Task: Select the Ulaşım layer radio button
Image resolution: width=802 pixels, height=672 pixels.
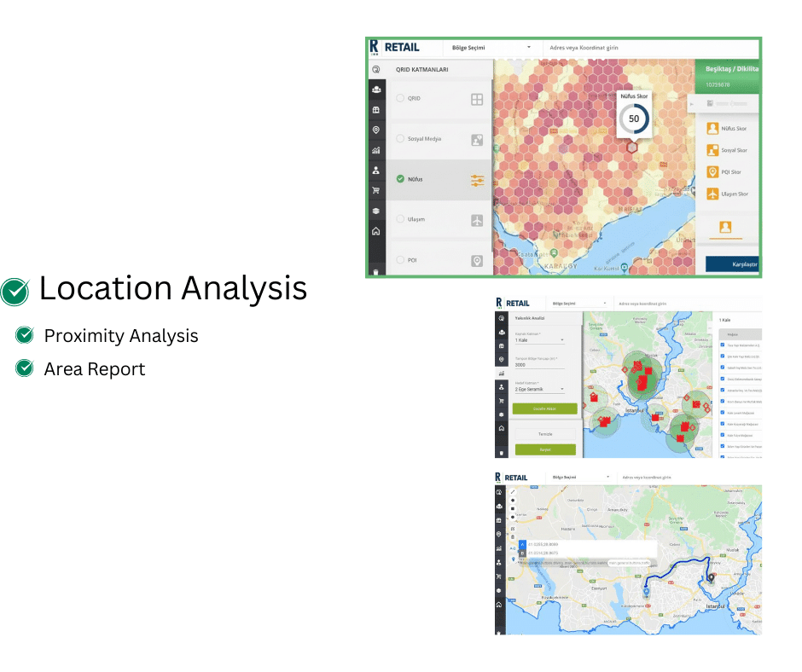Action: click(400, 219)
